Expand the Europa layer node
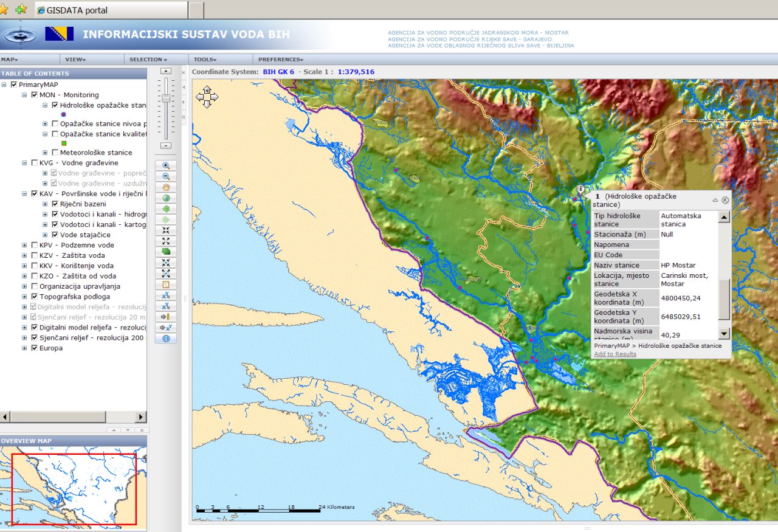778x532 pixels. point(25,348)
